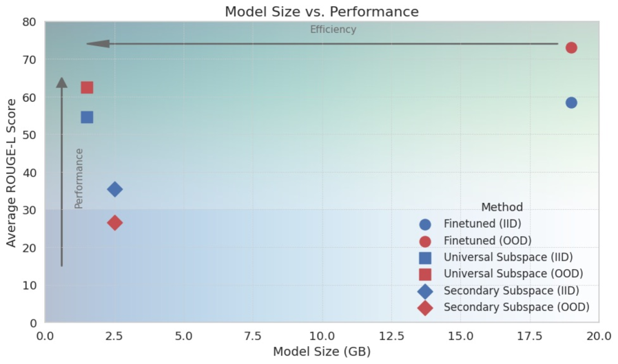Click the "Efficiency" arrow label

pyautogui.click(x=333, y=30)
